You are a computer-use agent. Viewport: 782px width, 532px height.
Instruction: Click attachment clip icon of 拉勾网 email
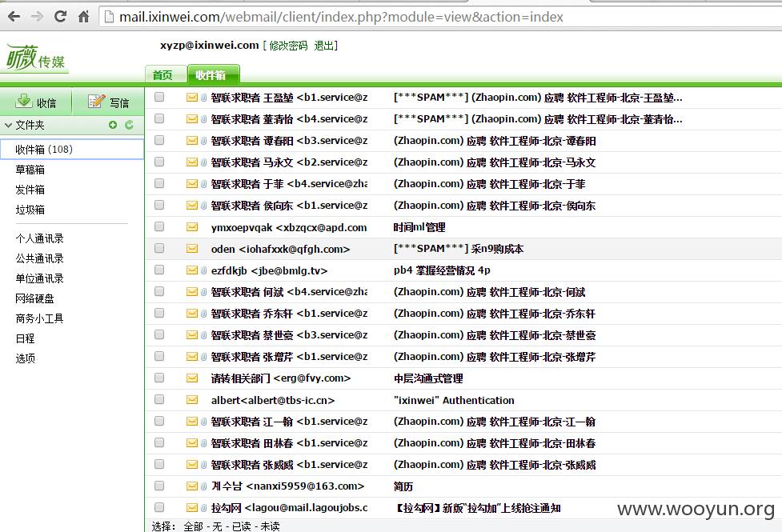click(203, 507)
